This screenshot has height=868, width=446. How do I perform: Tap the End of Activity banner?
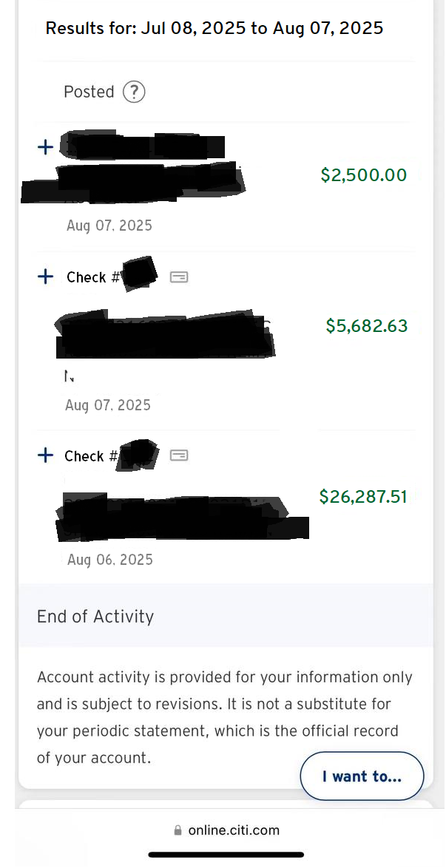click(95, 617)
